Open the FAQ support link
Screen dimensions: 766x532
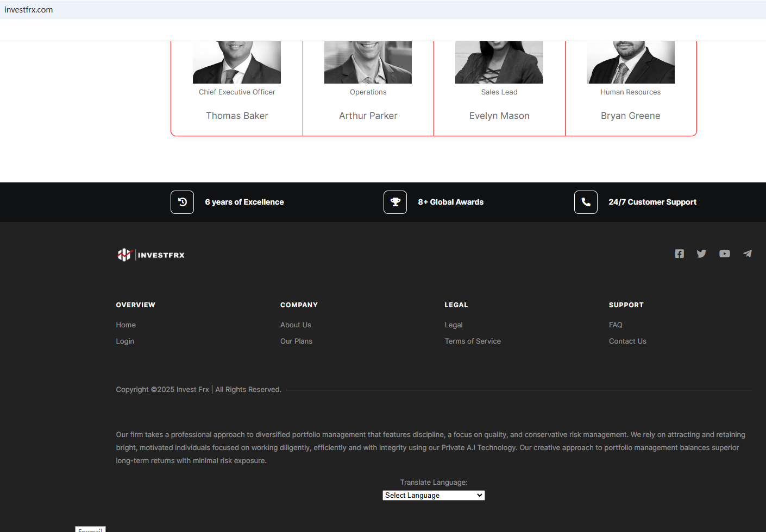point(616,325)
